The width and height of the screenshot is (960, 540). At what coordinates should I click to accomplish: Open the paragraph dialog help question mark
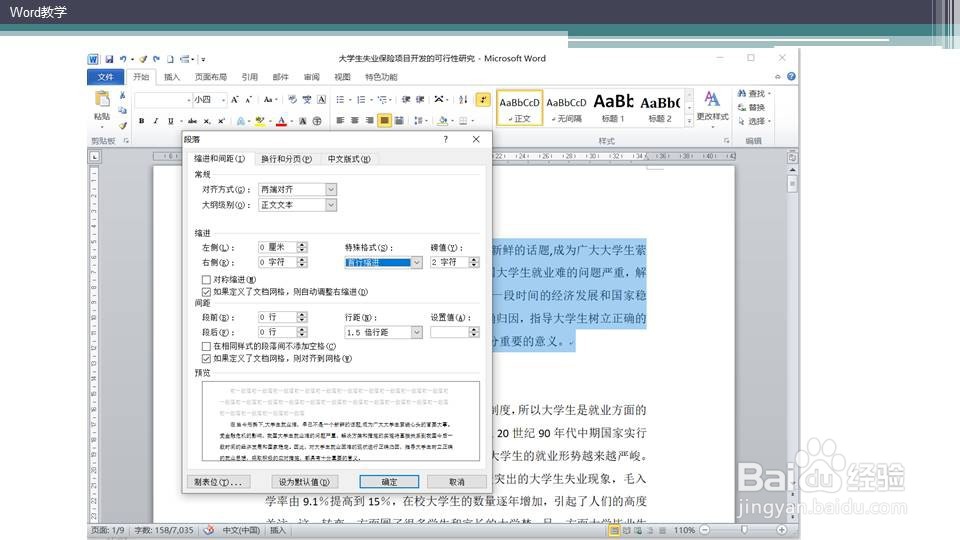[x=446, y=139]
